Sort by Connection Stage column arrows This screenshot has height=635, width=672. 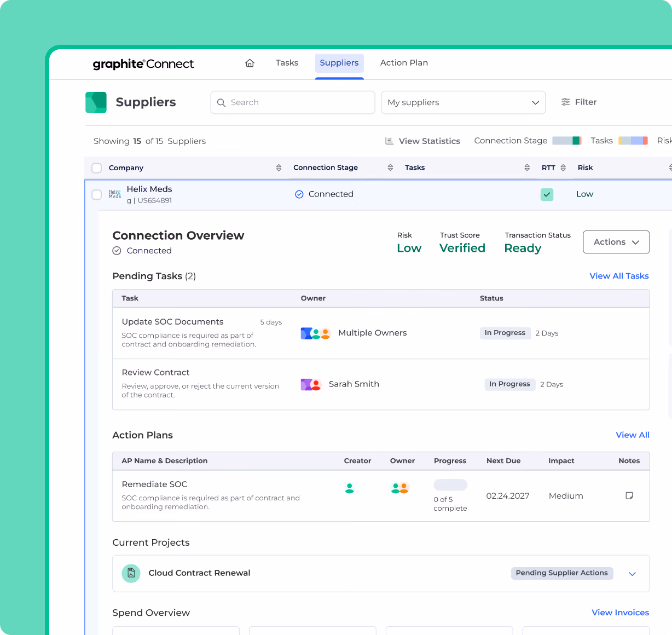pos(390,168)
